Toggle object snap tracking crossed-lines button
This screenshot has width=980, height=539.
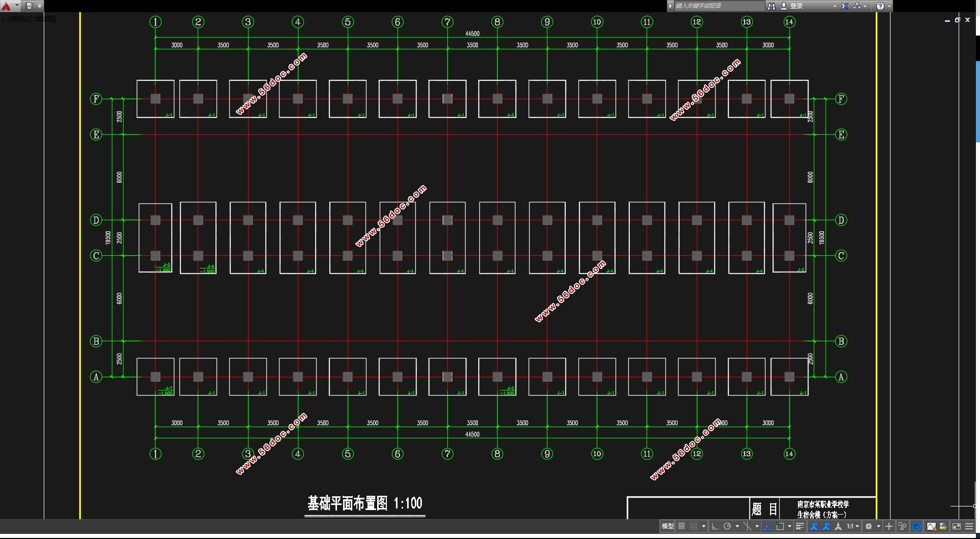[x=747, y=526]
